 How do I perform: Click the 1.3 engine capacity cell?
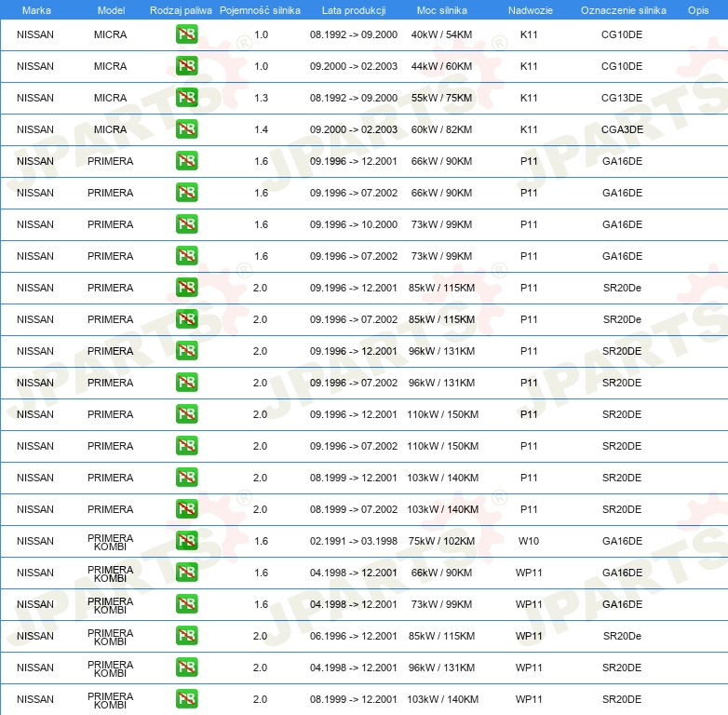(261, 98)
